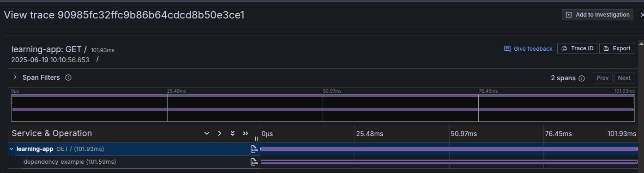Click the Add to investigation button
This screenshot has width=644, height=173.
(x=597, y=15)
